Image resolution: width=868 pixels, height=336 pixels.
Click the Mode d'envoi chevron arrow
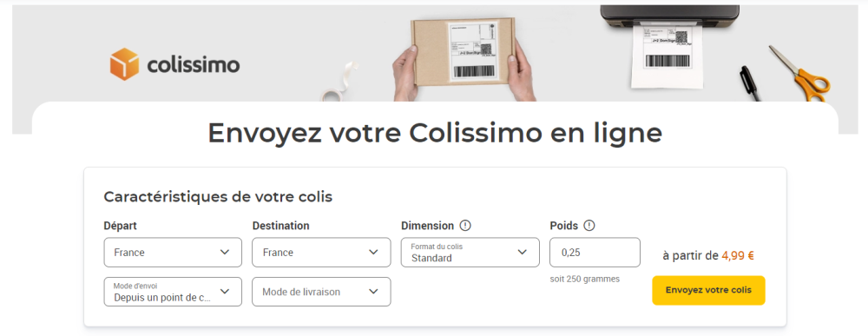coord(225,291)
